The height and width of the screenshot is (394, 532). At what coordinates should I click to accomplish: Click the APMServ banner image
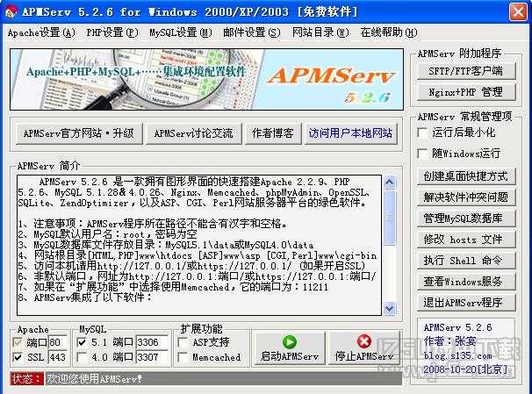tap(206, 79)
